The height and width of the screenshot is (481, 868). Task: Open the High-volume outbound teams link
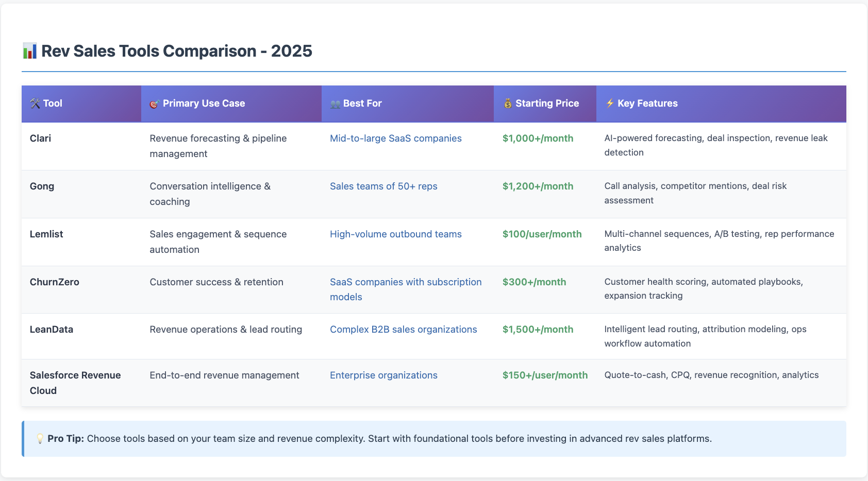pos(396,234)
